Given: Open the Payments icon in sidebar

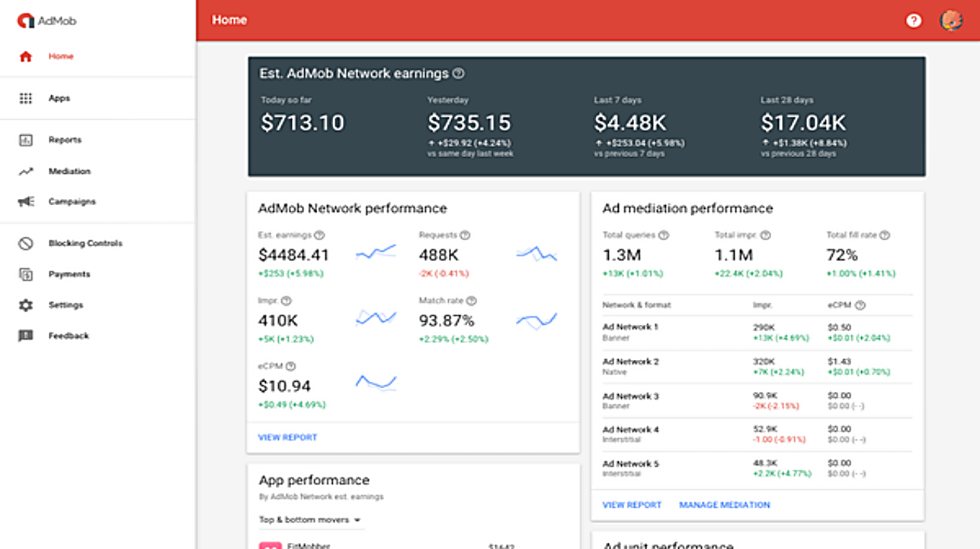Looking at the screenshot, I should coord(25,274).
